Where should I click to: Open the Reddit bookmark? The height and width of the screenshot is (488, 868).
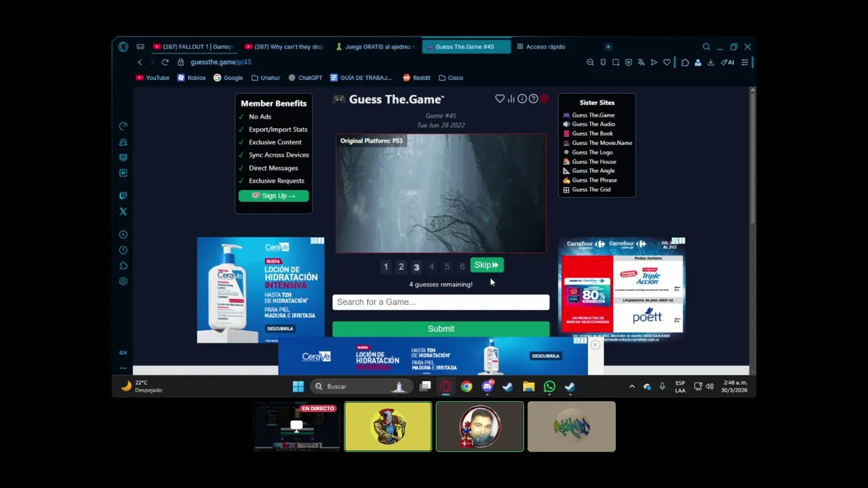coord(416,78)
